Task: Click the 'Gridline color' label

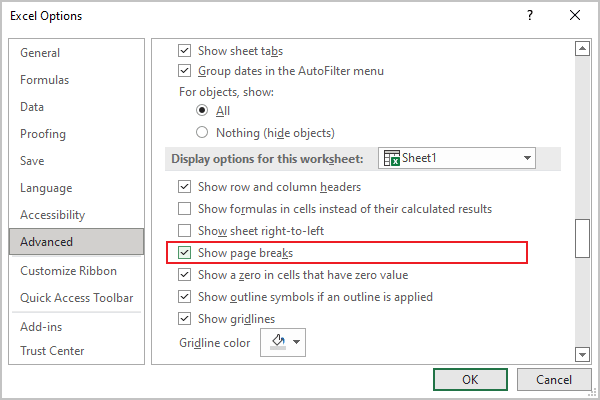Action: point(215,343)
